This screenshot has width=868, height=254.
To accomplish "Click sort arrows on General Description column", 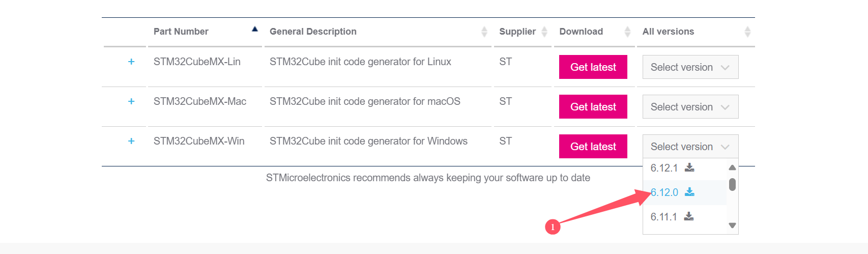I will 484,32.
